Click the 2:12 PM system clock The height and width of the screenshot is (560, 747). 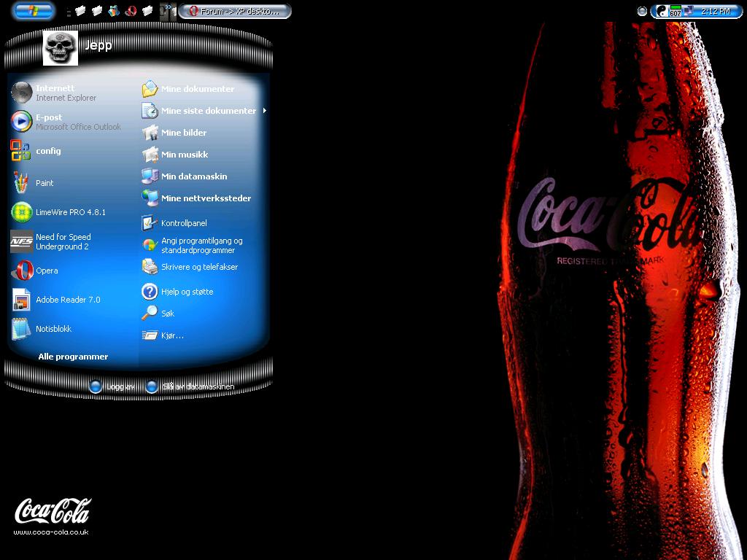715,11
